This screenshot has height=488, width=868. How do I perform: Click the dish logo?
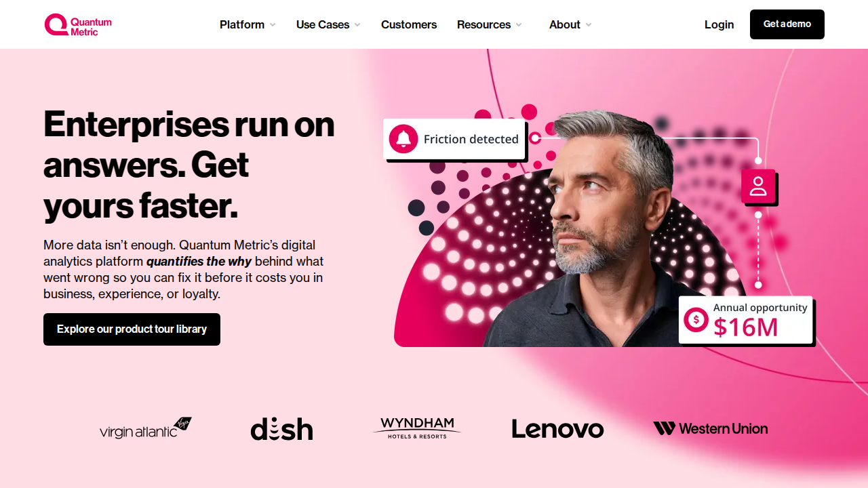[282, 429]
